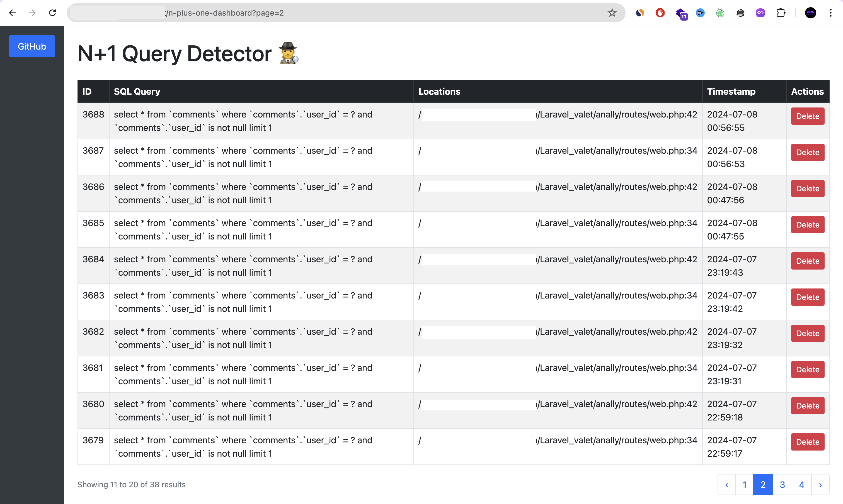Delete query row 3679
The width and height of the screenshot is (843, 504).
[807, 442]
